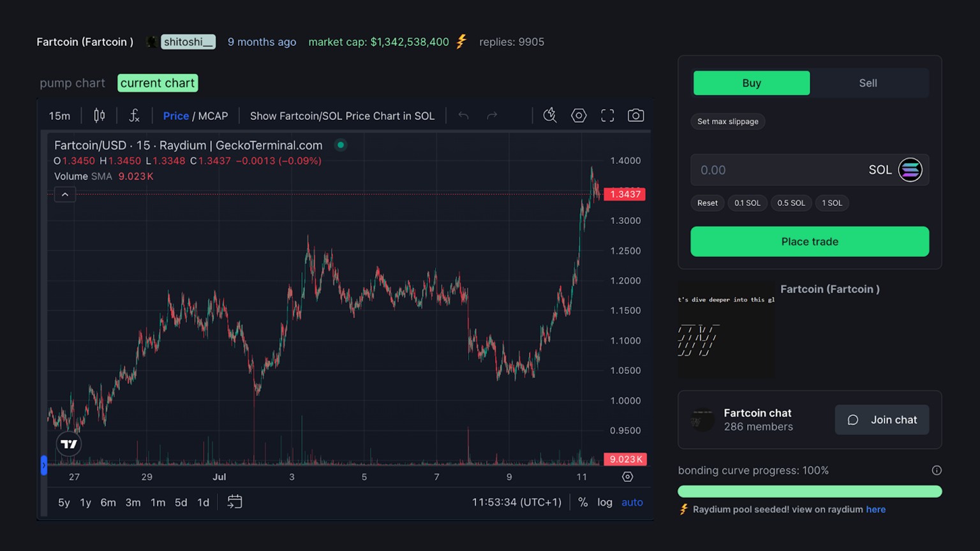Set chart range to 5d
Screen dimensions: 980x551
pos(181,503)
